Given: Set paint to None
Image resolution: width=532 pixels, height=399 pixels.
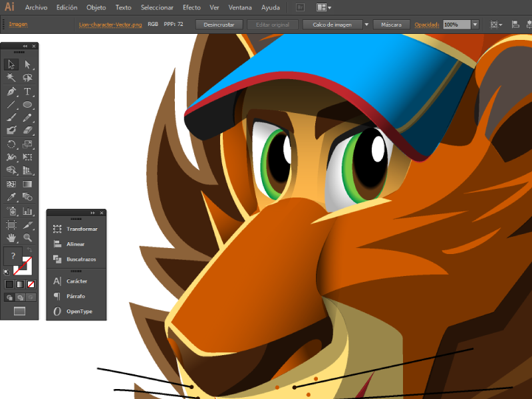Looking at the screenshot, I should [31, 285].
